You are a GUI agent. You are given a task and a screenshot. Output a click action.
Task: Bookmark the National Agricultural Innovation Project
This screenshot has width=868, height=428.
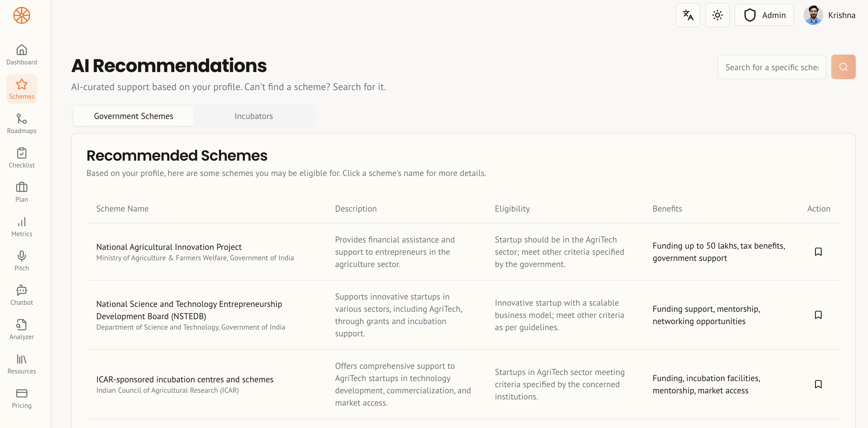[x=818, y=252]
